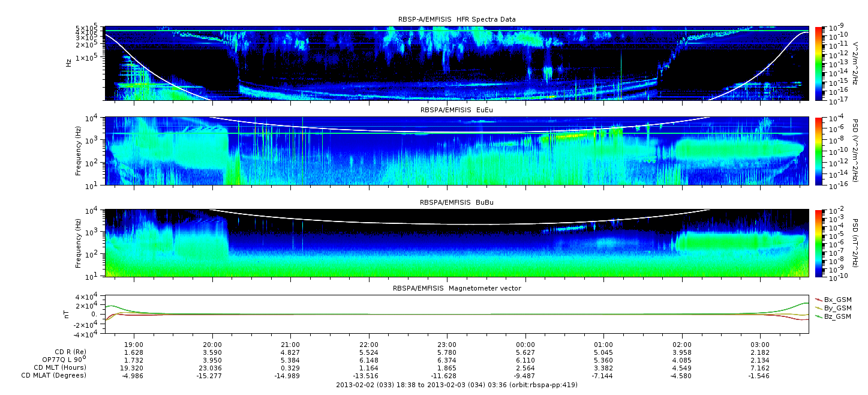This screenshot has height=395, width=868.
Task: Click the 19:00 time axis label
Action: (134, 345)
